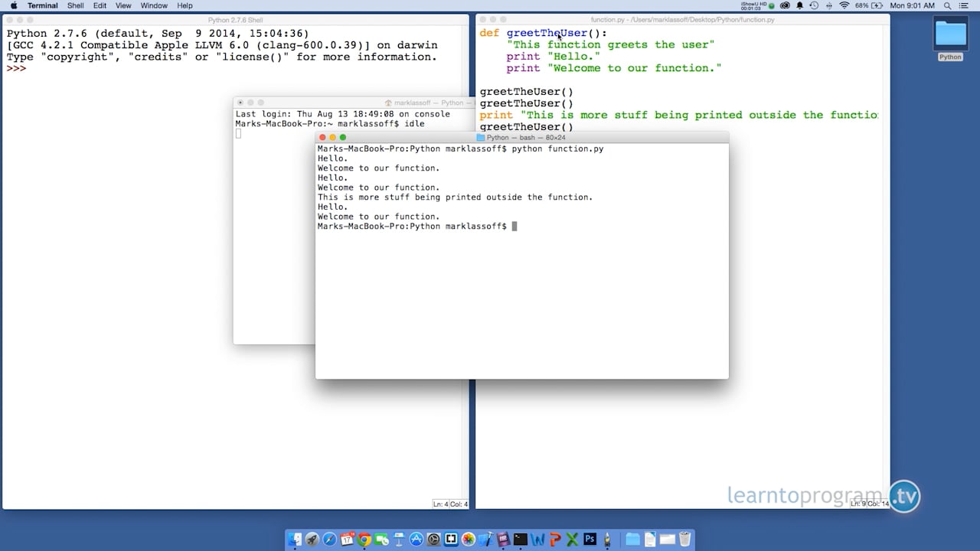Open the Time Machine menu bar item

814,5
